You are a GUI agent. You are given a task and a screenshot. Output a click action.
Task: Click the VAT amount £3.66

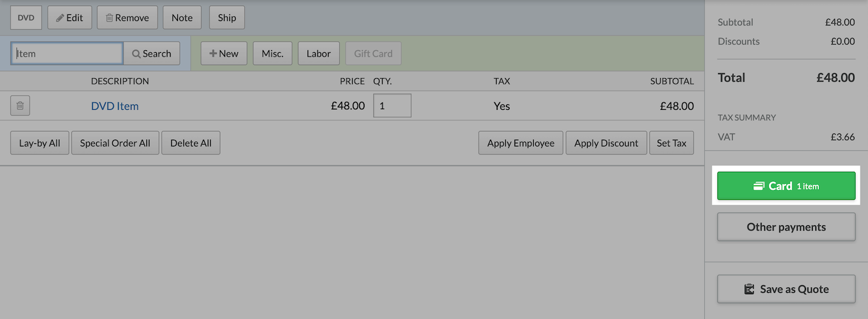click(x=843, y=137)
